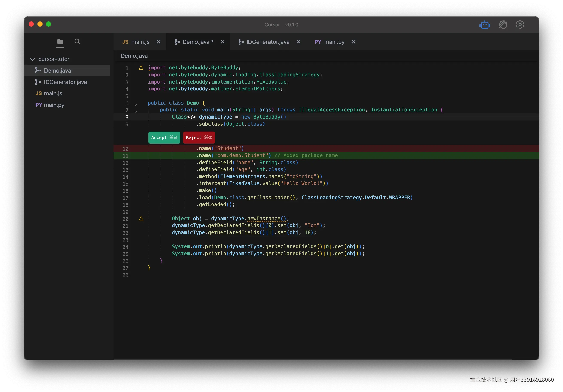Click warning triangle icon on line 1
Screen dimensions: 563x392
pyautogui.click(x=141, y=68)
